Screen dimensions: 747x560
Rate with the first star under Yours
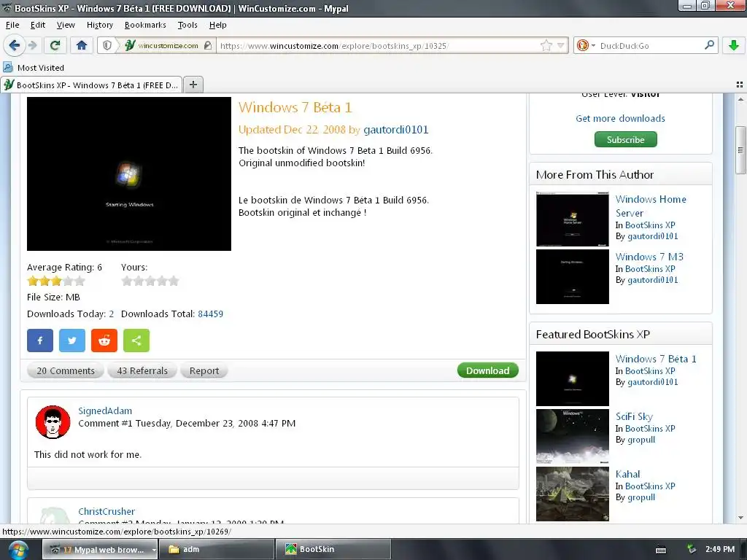tap(127, 281)
